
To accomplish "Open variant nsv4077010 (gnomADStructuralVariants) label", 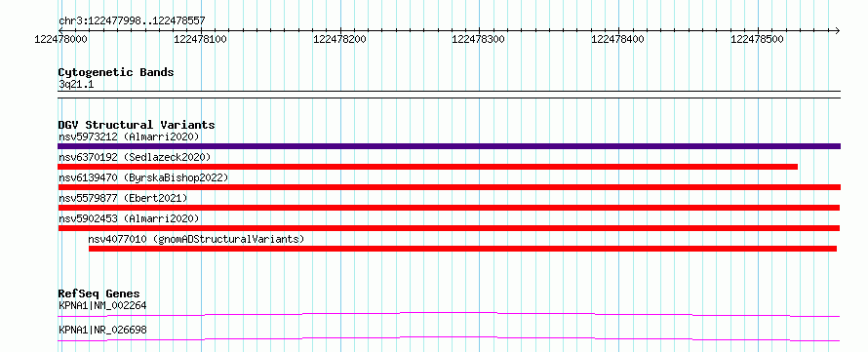I will 196,239.
